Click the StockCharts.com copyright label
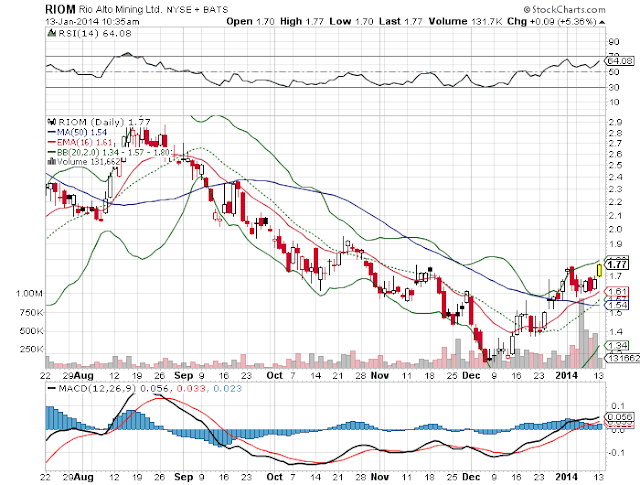Screen dimensions: 640x485 click(564, 9)
